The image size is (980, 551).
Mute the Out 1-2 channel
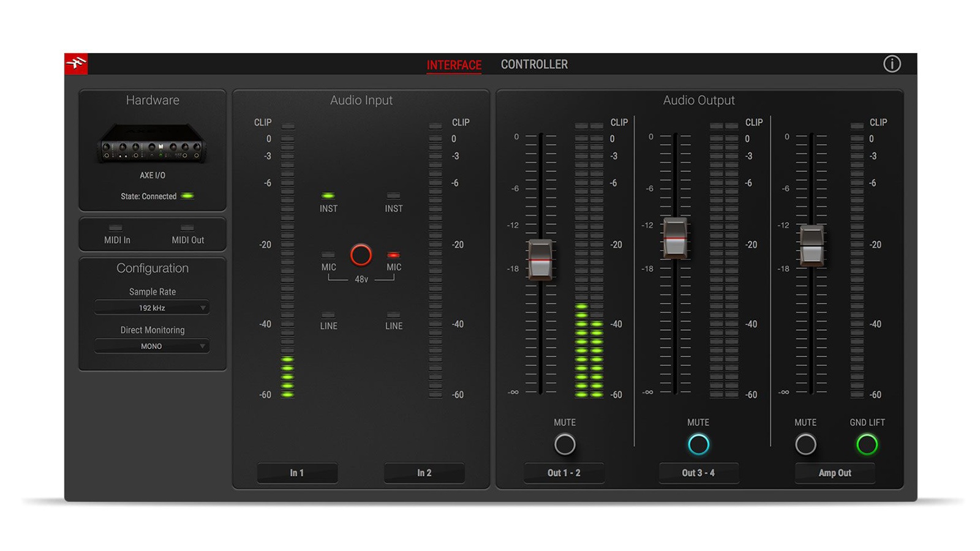point(564,444)
